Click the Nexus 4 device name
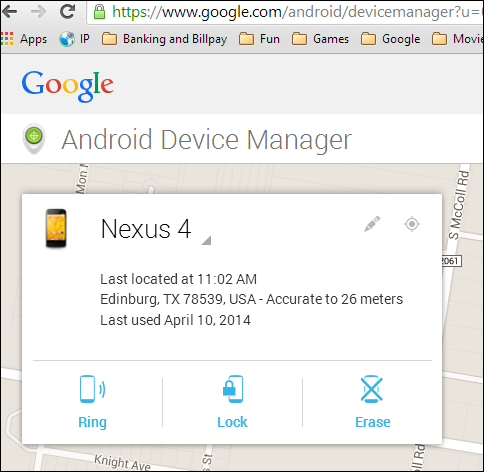The height and width of the screenshot is (472, 484). pos(146,229)
